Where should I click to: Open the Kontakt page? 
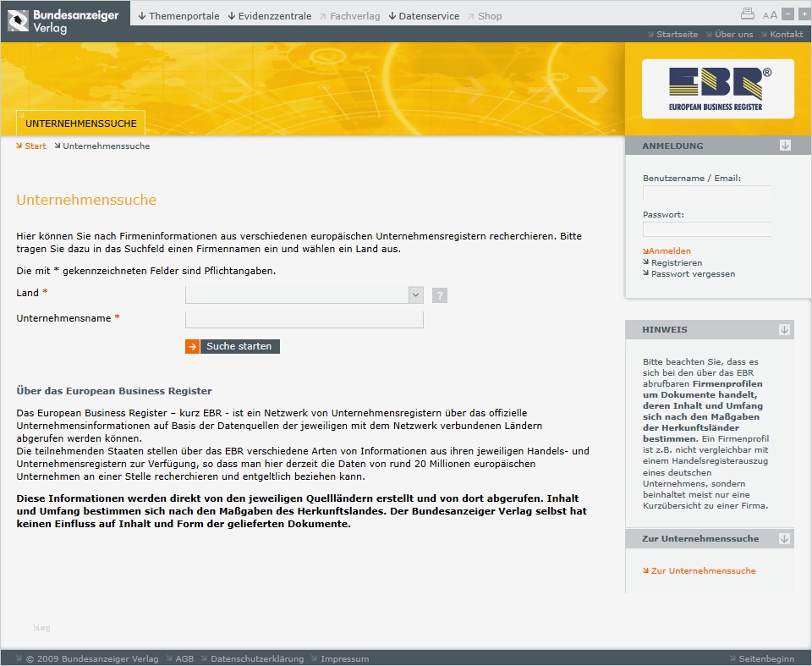782,34
